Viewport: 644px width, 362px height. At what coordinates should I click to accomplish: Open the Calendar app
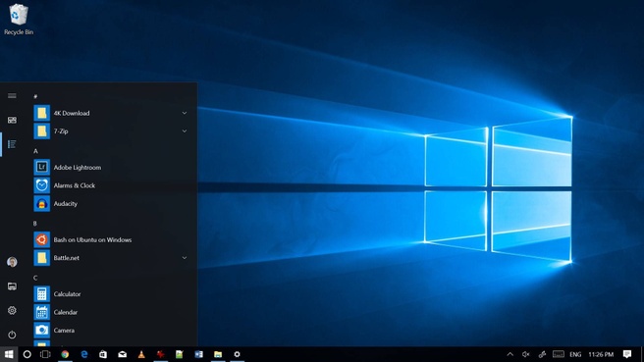coord(111,312)
